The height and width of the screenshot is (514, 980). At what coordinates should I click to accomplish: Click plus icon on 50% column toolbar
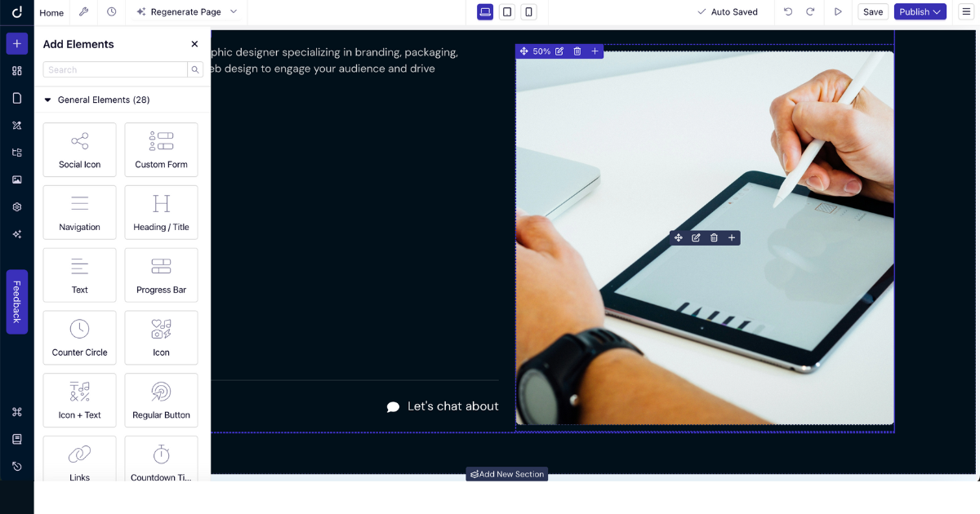point(595,51)
